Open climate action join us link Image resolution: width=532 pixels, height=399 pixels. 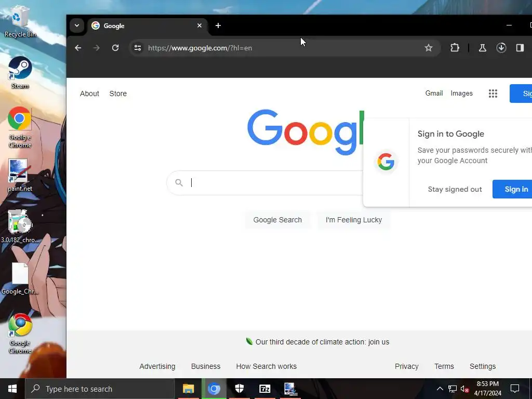[x=322, y=342]
